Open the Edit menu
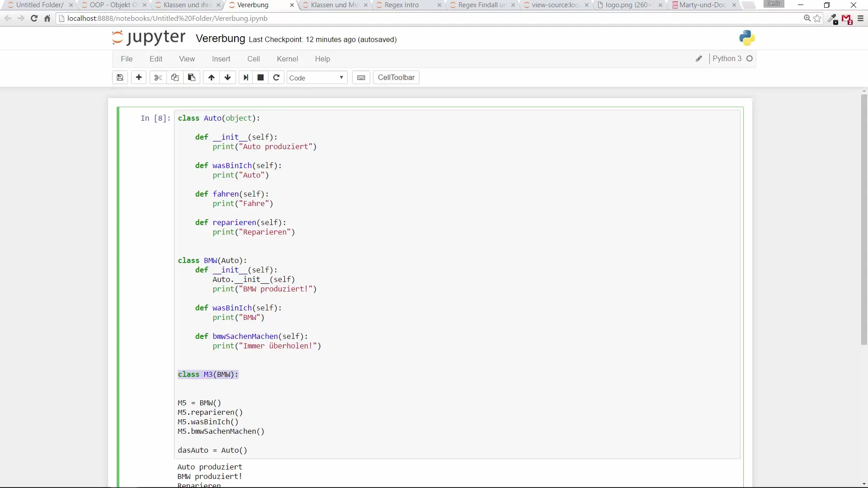 (156, 59)
